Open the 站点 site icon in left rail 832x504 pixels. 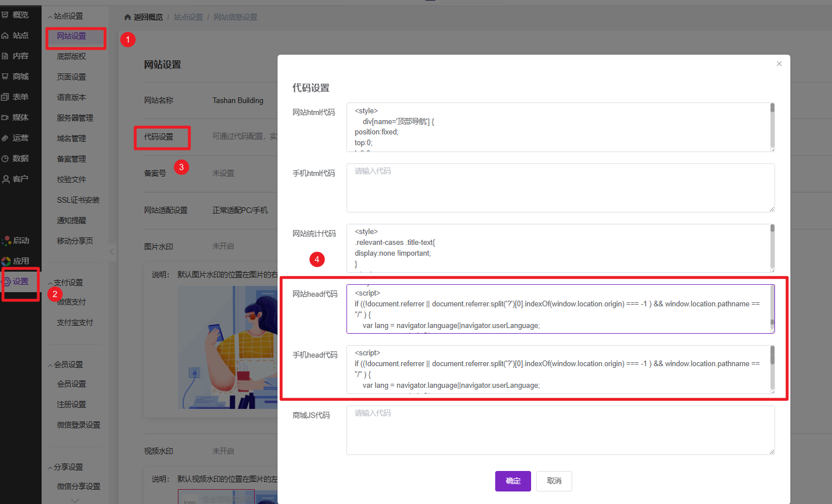[5, 35]
